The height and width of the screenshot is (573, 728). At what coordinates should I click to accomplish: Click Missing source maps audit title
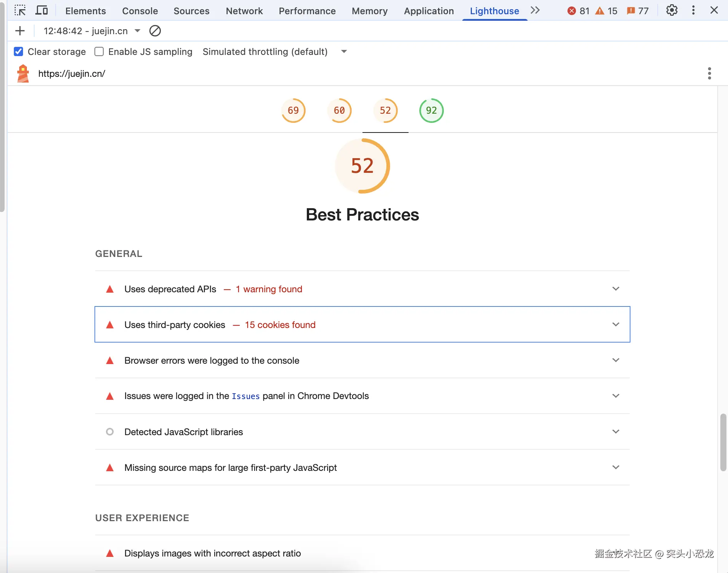pyautogui.click(x=230, y=467)
